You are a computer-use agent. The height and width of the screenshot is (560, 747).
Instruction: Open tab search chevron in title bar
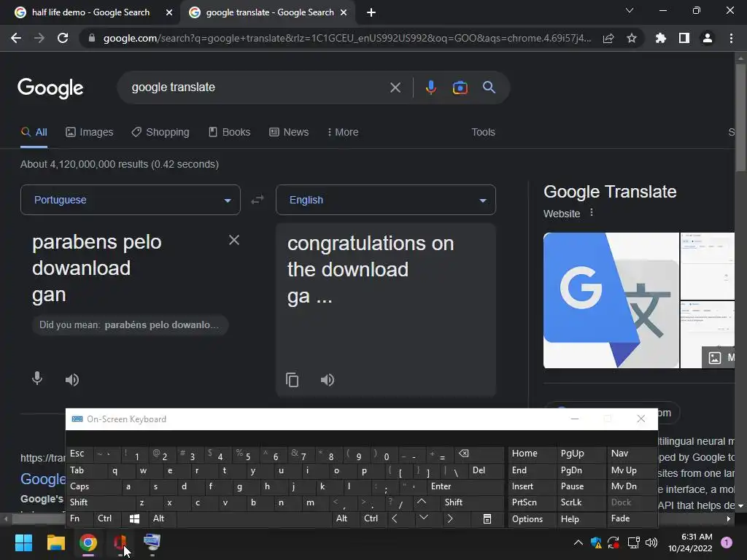pyautogui.click(x=630, y=10)
